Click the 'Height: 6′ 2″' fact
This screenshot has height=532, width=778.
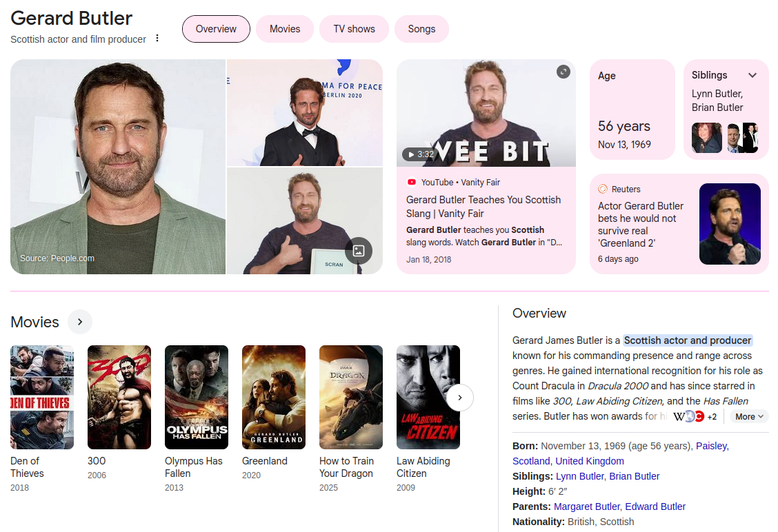[x=540, y=491]
